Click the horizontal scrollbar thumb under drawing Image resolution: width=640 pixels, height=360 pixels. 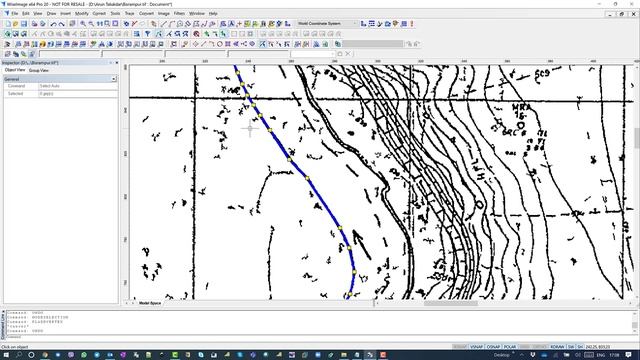coord(451,303)
